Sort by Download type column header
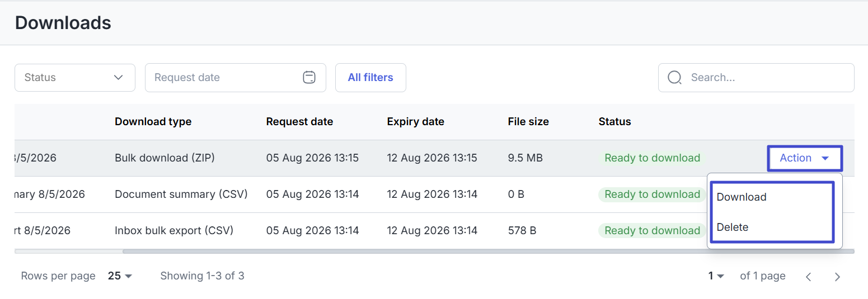 pyautogui.click(x=153, y=121)
